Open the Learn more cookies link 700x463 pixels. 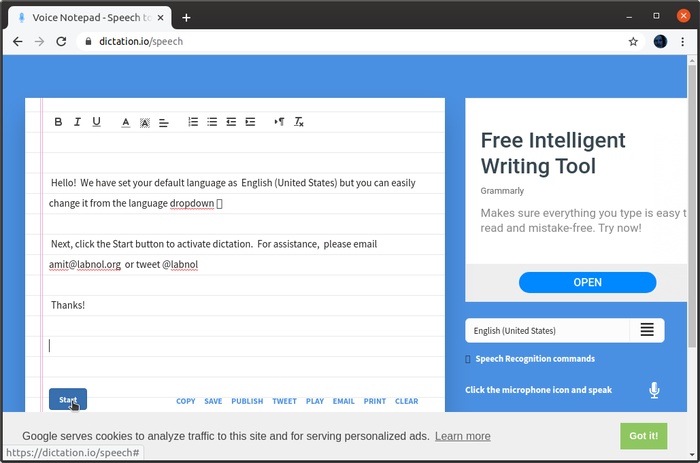point(462,436)
